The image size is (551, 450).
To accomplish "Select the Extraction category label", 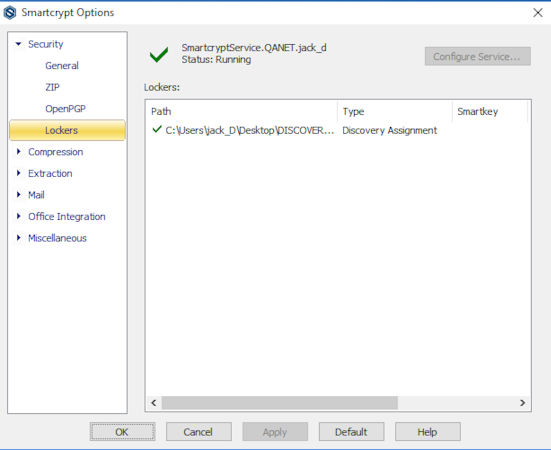I will [50, 174].
